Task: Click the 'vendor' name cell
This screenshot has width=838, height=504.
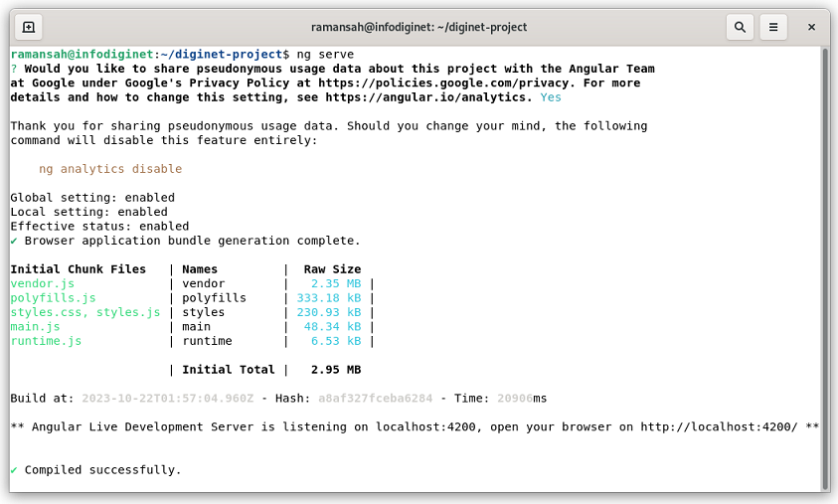Action: [x=204, y=283]
